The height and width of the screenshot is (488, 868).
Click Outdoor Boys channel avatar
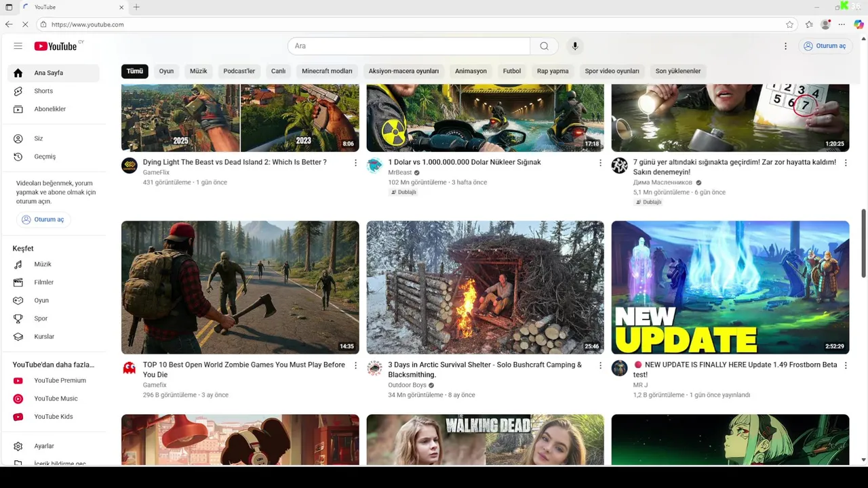374,368
